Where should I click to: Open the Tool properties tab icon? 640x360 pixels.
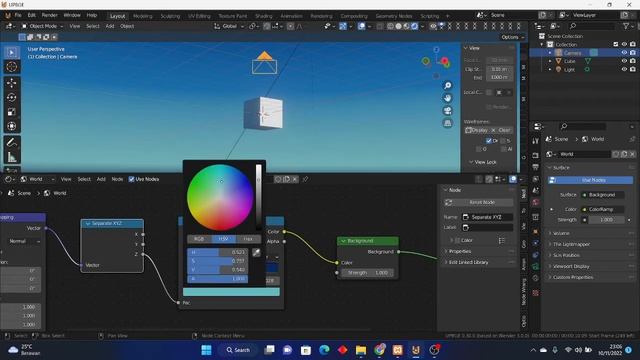pos(536,141)
